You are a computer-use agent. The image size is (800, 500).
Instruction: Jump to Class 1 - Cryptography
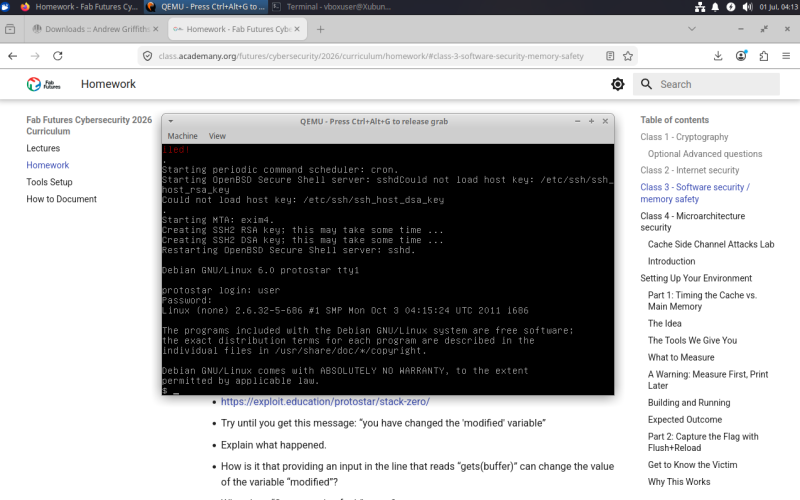point(684,137)
